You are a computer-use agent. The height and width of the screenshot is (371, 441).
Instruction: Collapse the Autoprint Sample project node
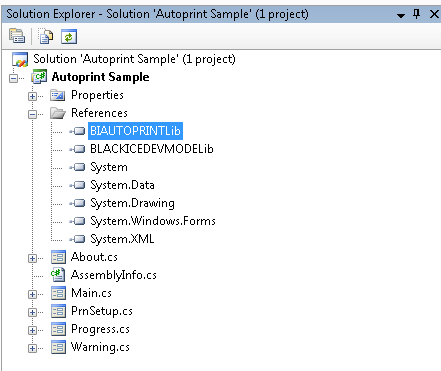(x=14, y=78)
